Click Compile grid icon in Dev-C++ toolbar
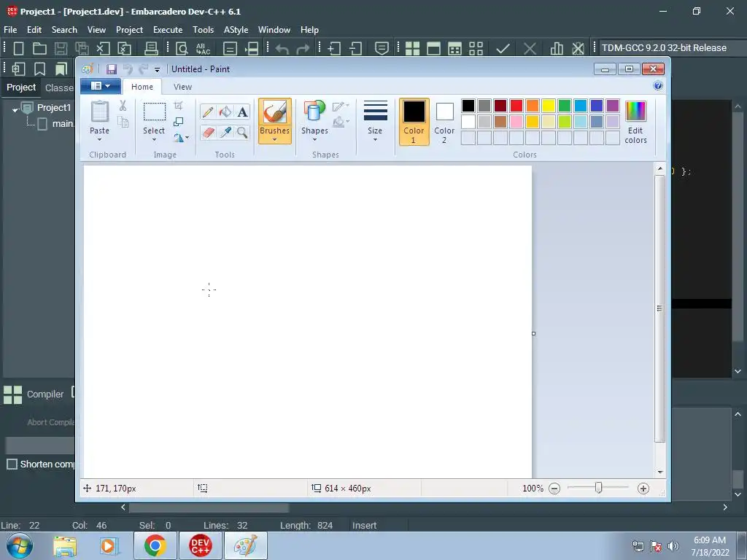The width and height of the screenshot is (747, 560). click(x=413, y=49)
